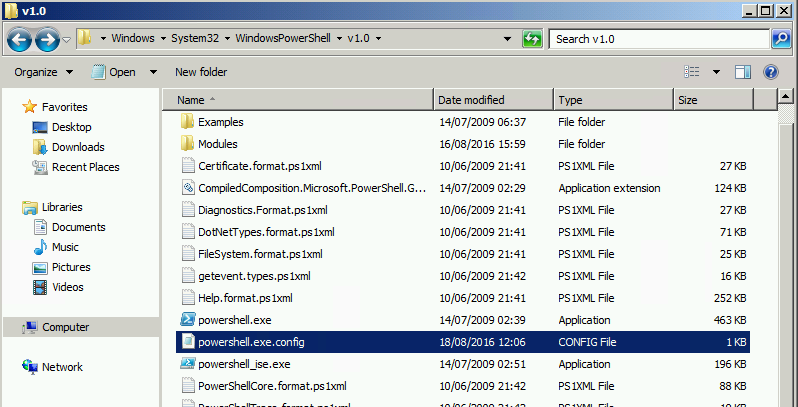Sort by the Date modified column
Screen dimensions: 798x407
pyautogui.click(x=472, y=100)
